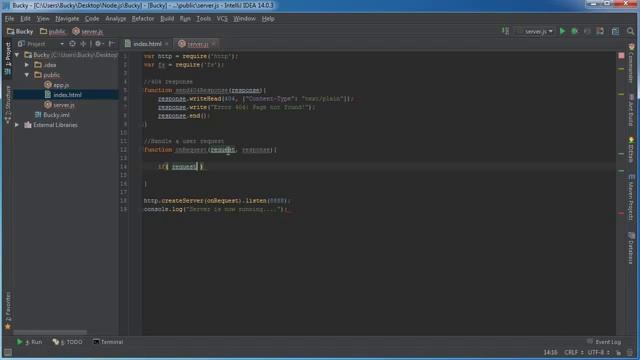Open Search Everywhere magnifier icon
The image size is (640, 360).
click(630, 31)
